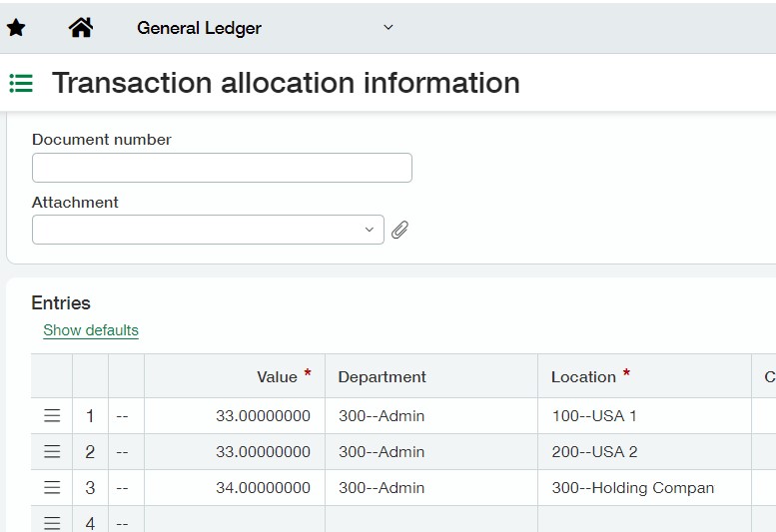The height and width of the screenshot is (532, 776).
Task: Open the Attachment dropdown list
Action: click(369, 230)
